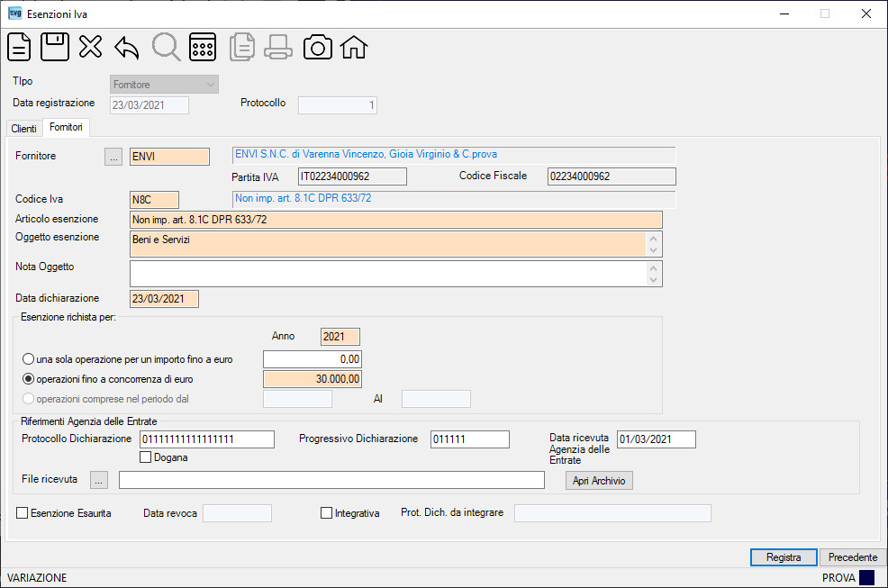
Task: Enable the Esenzione Esaurita checkbox
Action: click(23, 513)
